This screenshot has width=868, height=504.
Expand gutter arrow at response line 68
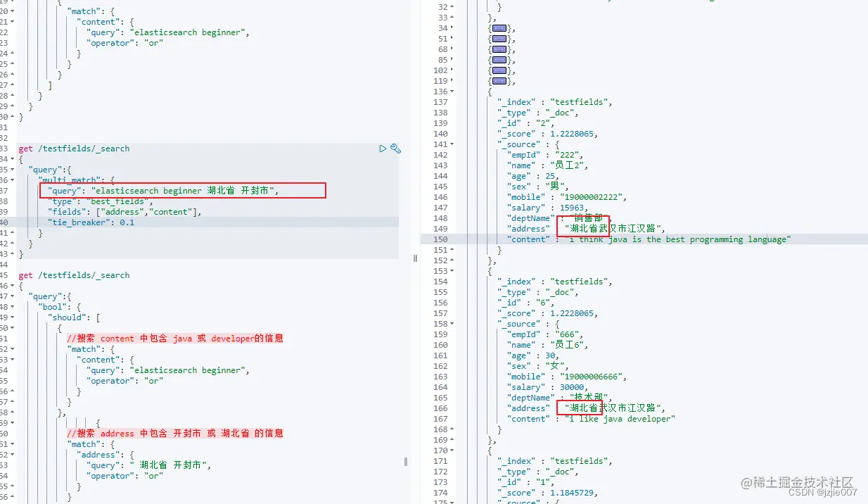click(x=452, y=49)
